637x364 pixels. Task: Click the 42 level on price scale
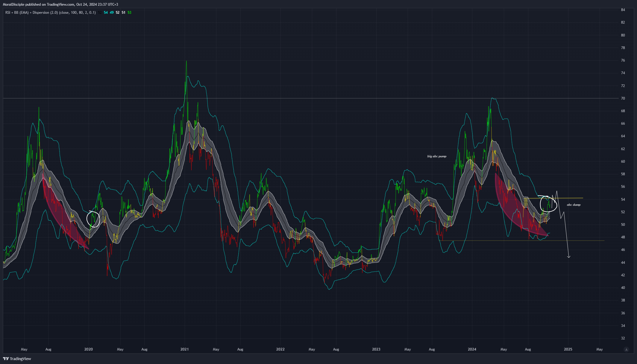pos(623,275)
